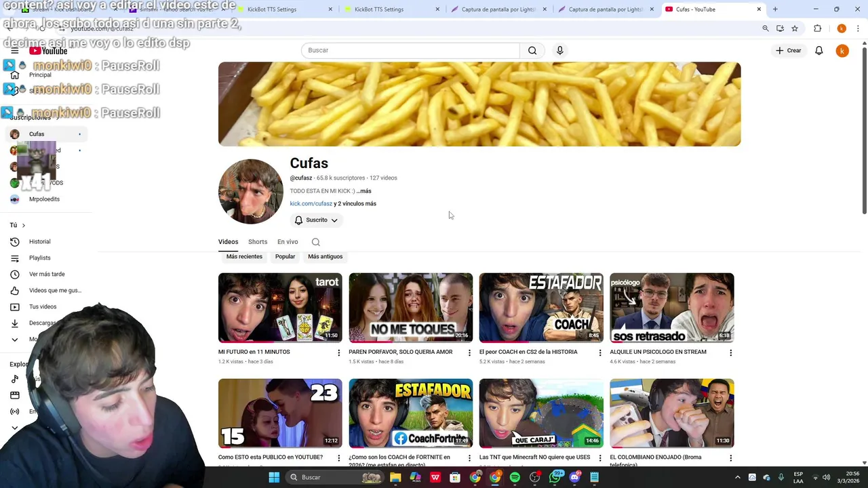This screenshot has height=488, width=868.
Task: Open File Explorer from the taskbar
Action: (395, 477)
